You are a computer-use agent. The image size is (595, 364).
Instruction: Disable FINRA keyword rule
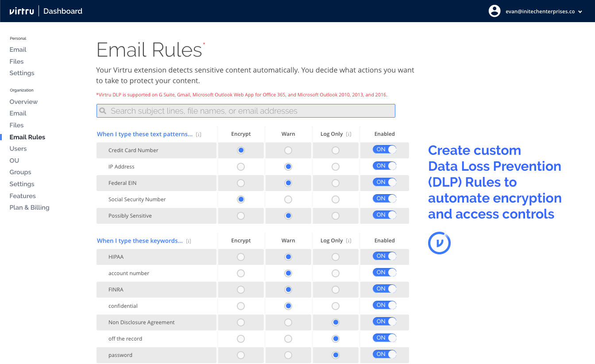click(x=384, y=289)
